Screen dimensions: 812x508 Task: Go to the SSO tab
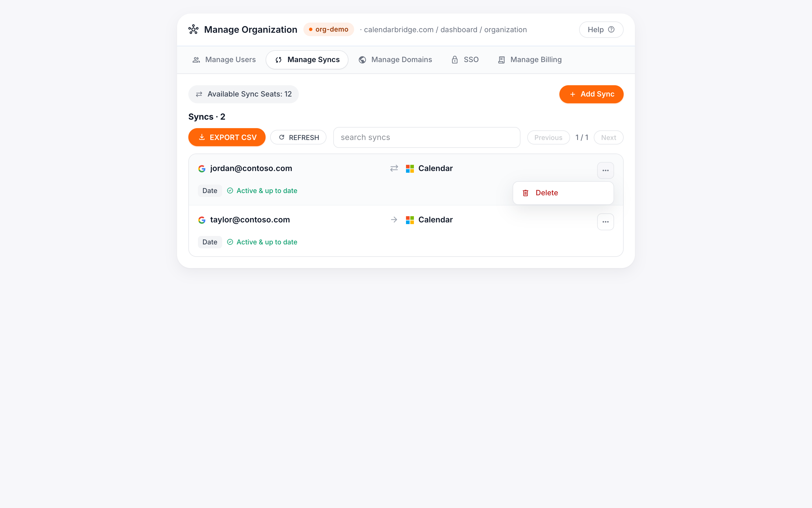[x=465, y=60]
